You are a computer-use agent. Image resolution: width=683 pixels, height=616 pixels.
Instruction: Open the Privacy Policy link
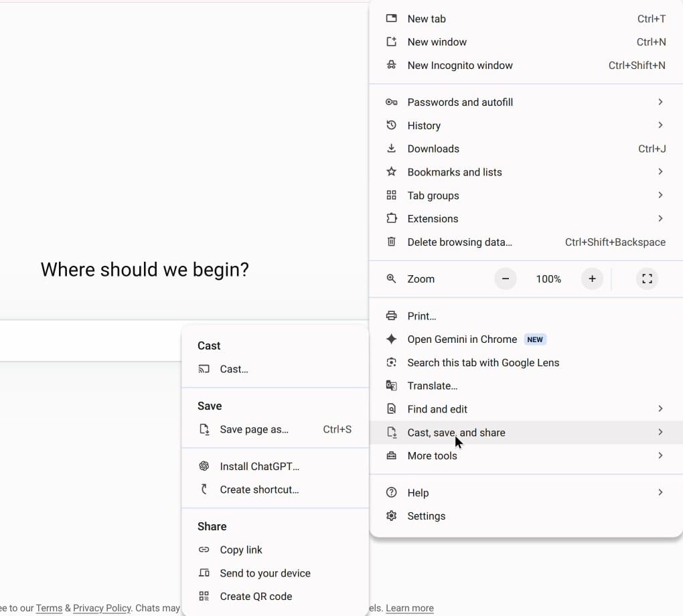[x=102, y=608]
